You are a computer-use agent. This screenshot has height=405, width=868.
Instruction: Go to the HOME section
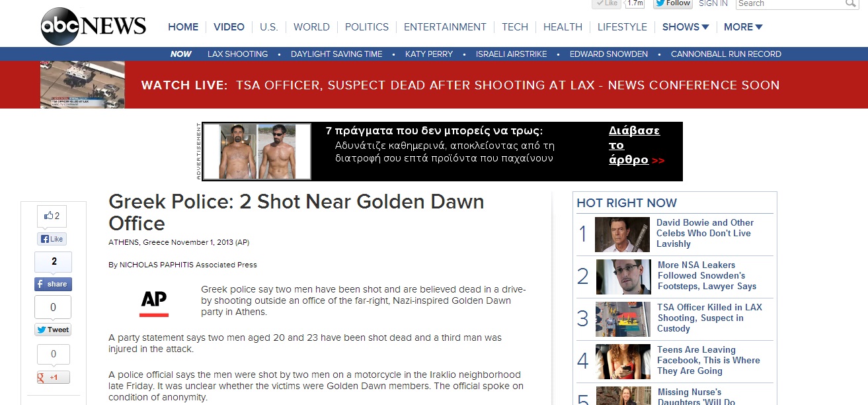(x=183, y=27)
